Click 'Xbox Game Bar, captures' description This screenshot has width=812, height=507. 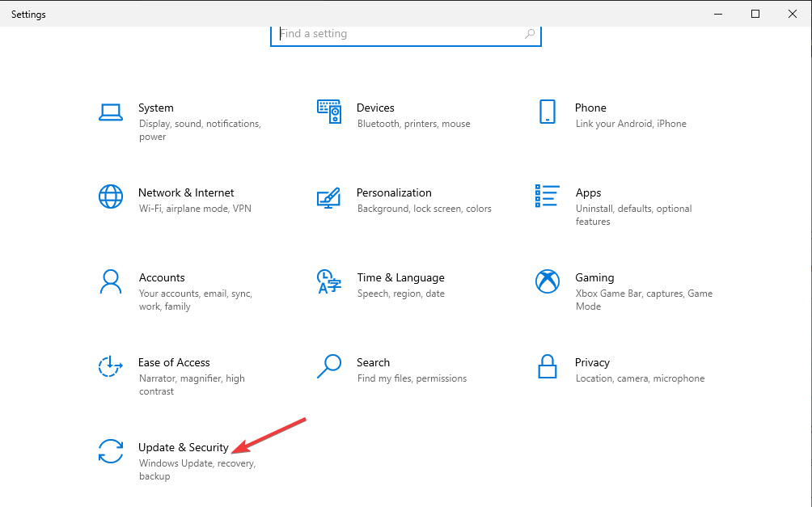tap(645, 300)
